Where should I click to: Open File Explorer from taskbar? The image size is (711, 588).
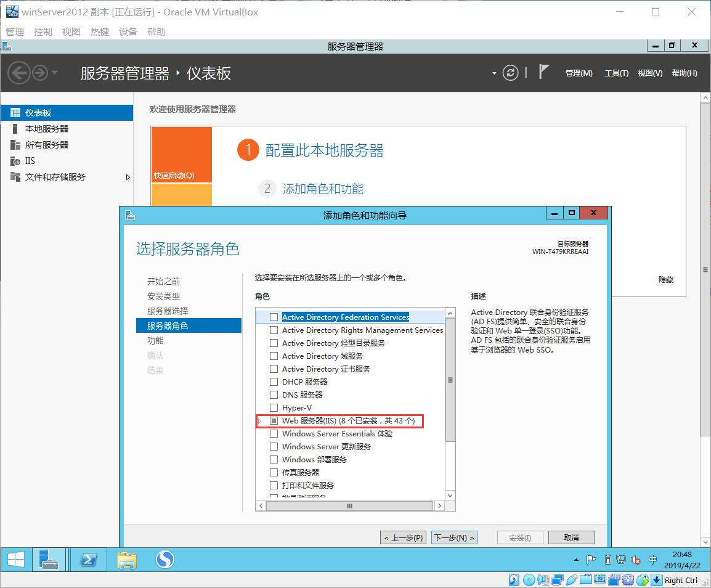pyautogui.click(x=127, y=560)
